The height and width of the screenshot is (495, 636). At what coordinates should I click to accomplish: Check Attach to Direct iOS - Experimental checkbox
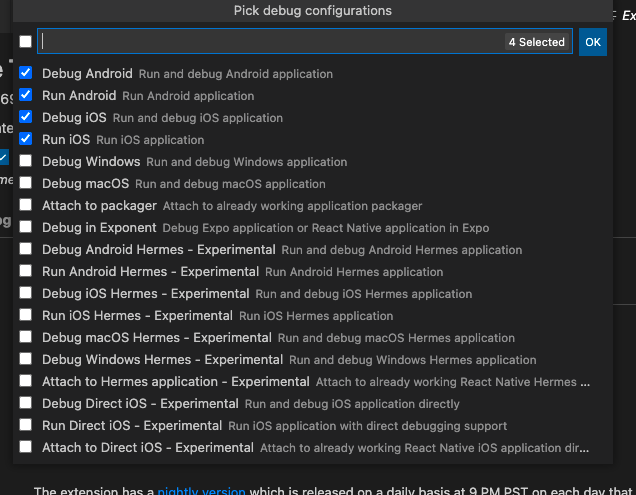coord(26,446)
